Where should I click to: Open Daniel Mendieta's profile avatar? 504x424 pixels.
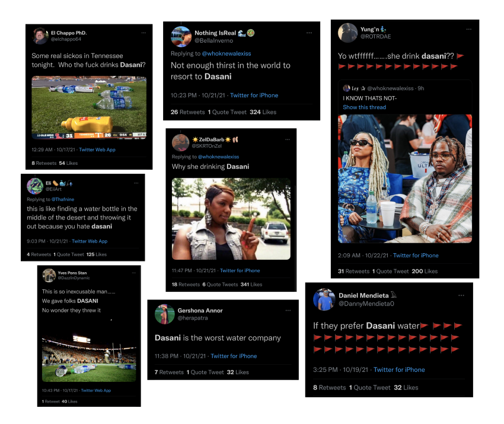pyautogui.click(x=324, y=299)
